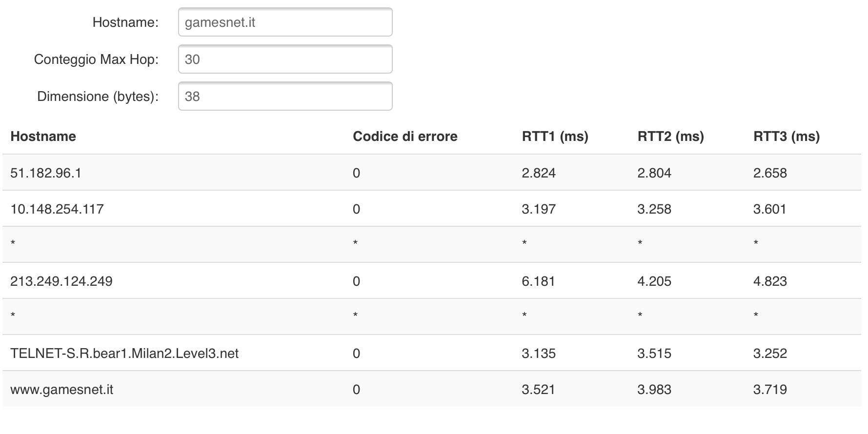Click the Codice di errore column header
This screenshot has width=868, height=434.
tap(405, 137)
